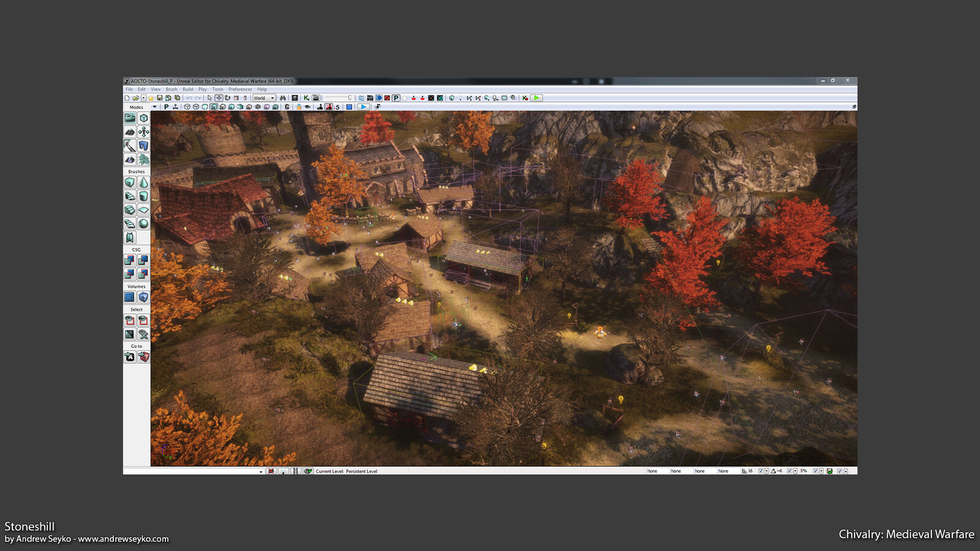Expand the Modes panel dropdown arrow
Screen dimensions: 980x551
pyautogui.click(x=154, y=107)
